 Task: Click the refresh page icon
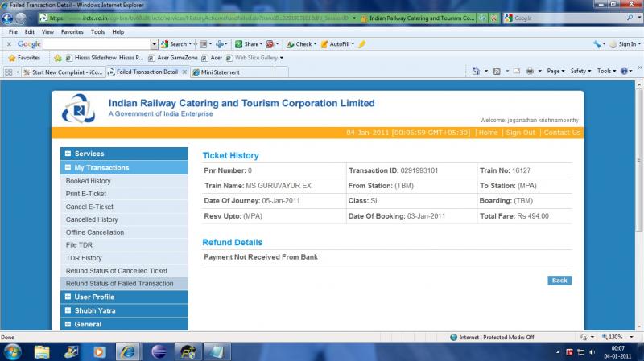(x=482, y=18)
